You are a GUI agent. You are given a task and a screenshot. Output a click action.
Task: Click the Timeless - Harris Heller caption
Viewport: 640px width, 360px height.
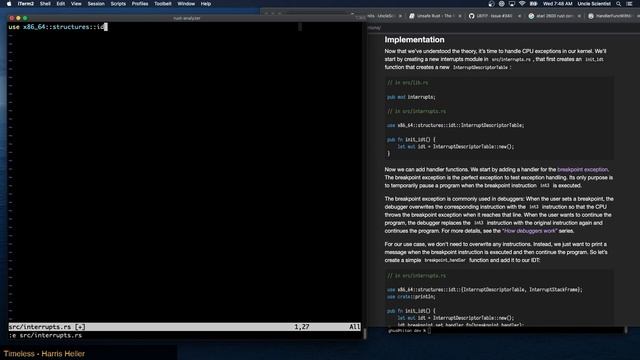44,354
